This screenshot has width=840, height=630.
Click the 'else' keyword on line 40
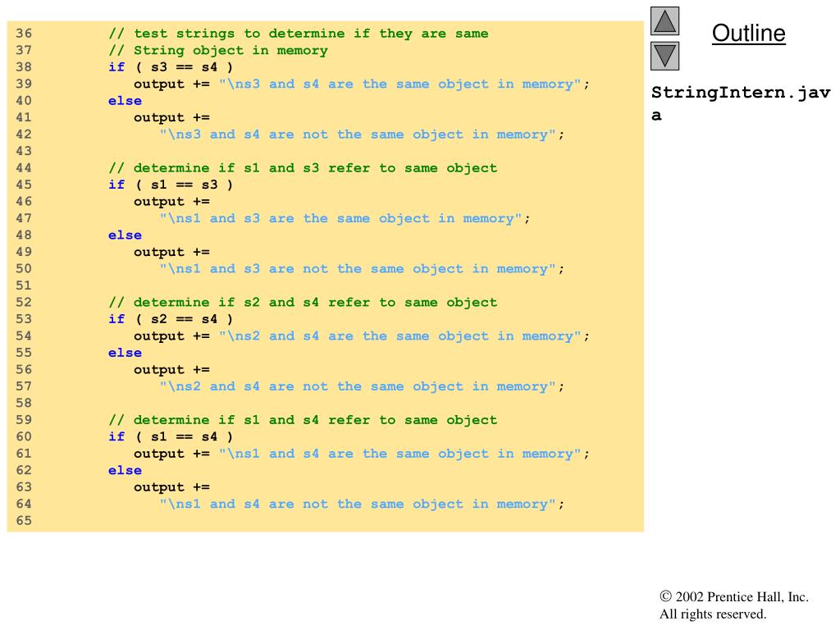tap(125, 101)
